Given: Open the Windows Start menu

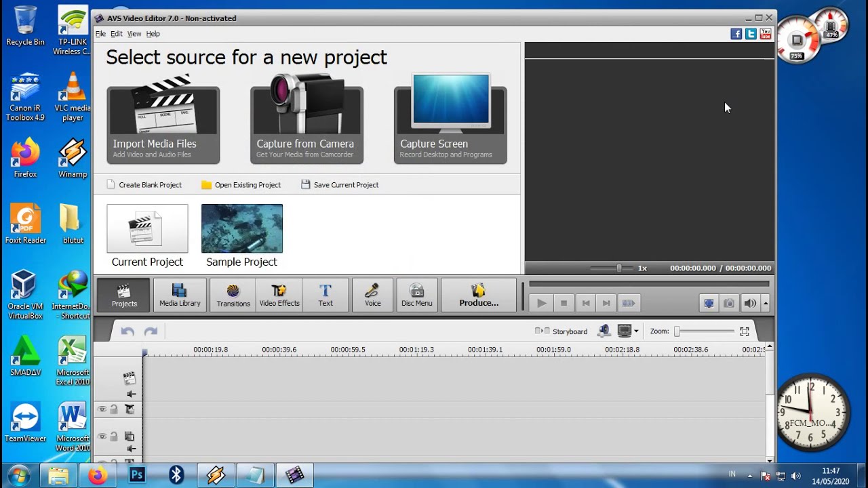Looking at the screenshot, I should [18, 476].
